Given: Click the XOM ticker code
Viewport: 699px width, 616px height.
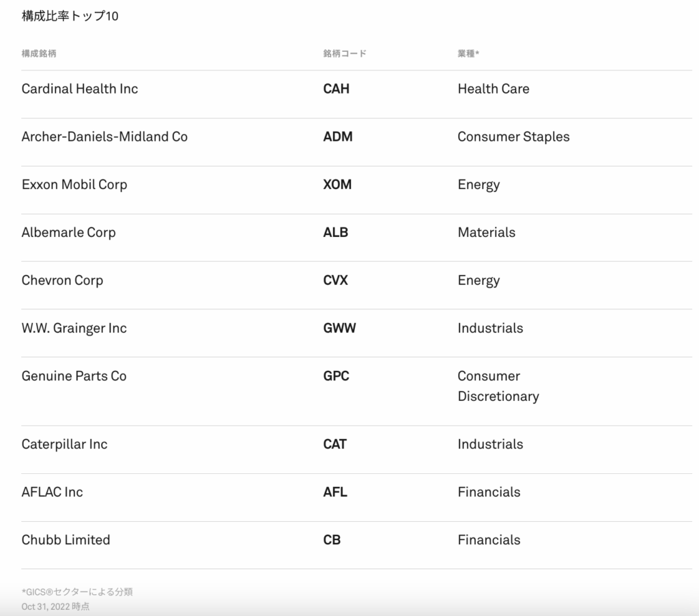Looking at the screenshot, I should pyautogui.click(x=337, y=184).
